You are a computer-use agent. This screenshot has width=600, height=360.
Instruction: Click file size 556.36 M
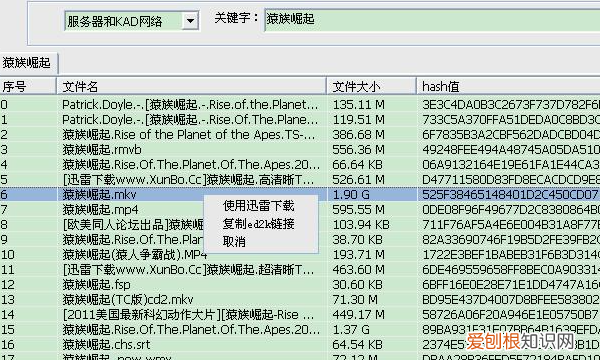(x=359, y=150)
